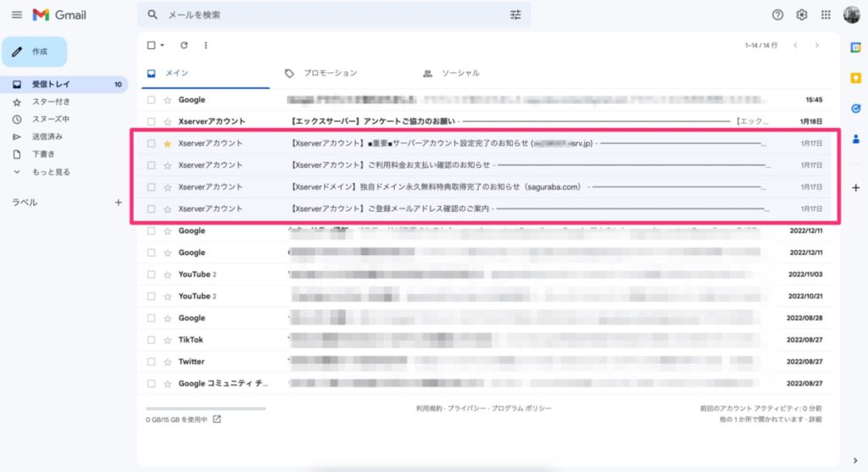Select the Twitter email checkbox
The width and height of the screenshot is (868, 472).
point(151,362)
